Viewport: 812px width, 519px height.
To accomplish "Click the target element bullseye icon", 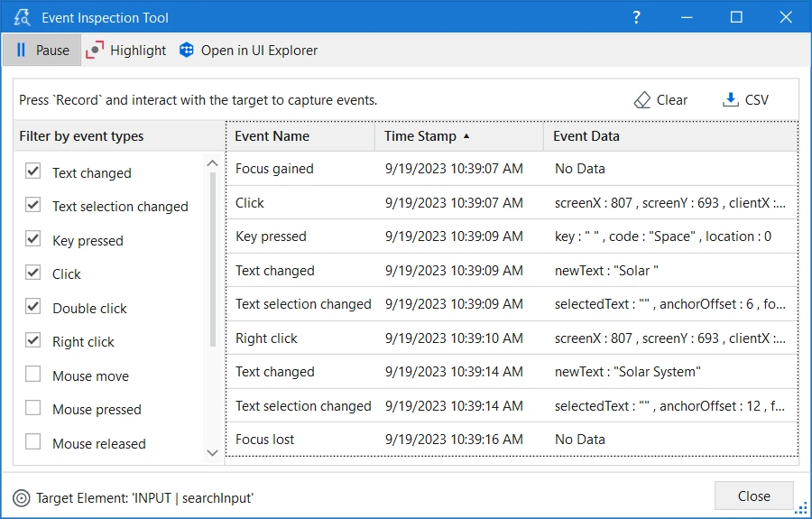I will [22, 497].
